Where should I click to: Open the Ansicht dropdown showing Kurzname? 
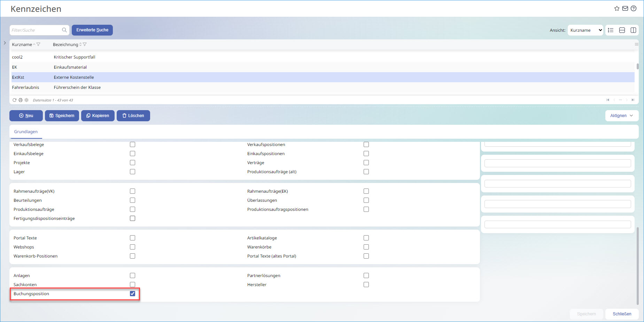point(585,30)
